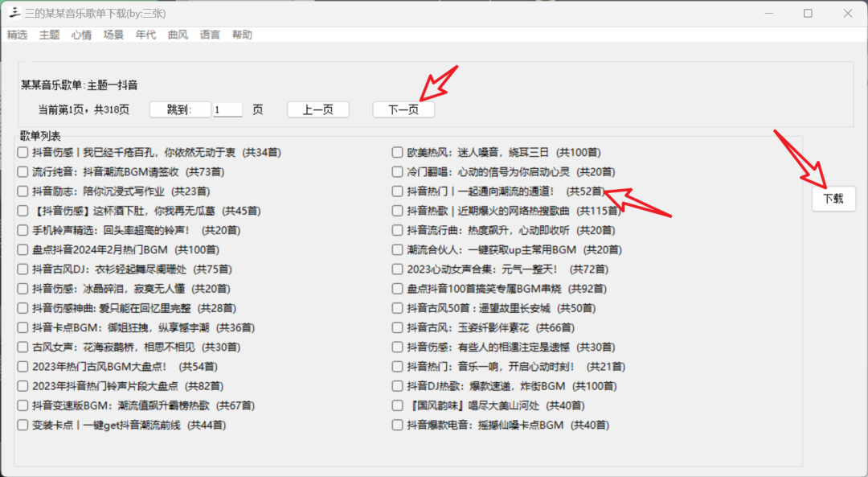Check 冷门翻唱 心动的信号 playlist
Image resolution: width=868 pixels, height=477 pixels.
point(398,172)
